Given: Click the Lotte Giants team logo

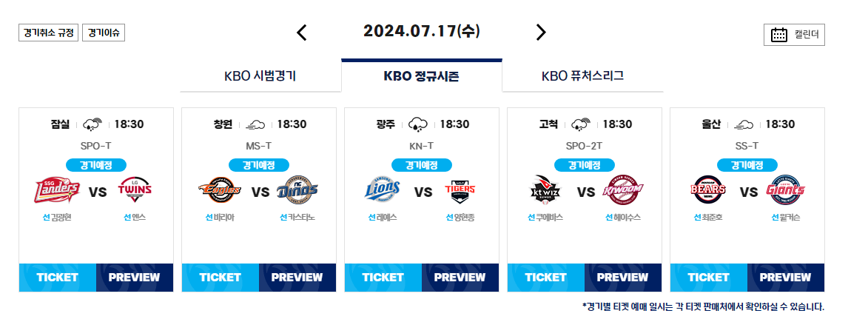Looking at the screenshot, I should click(x=786, y=191).
